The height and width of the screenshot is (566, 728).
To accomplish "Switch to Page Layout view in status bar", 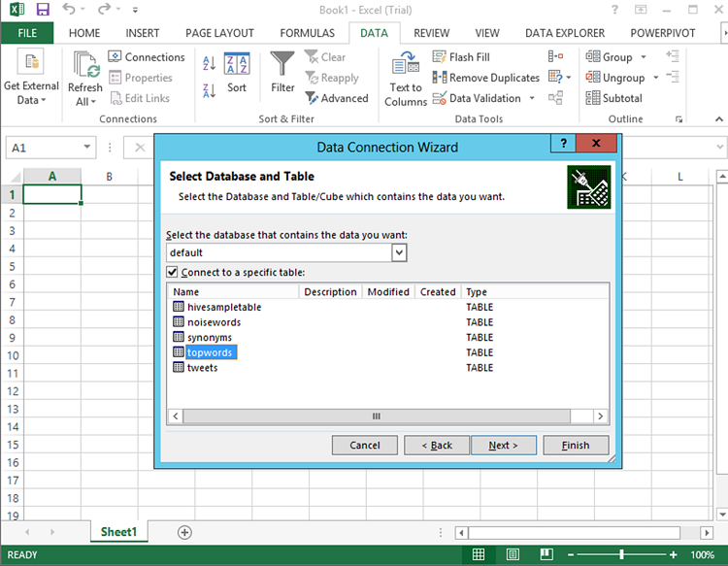I will coord(513,554).
